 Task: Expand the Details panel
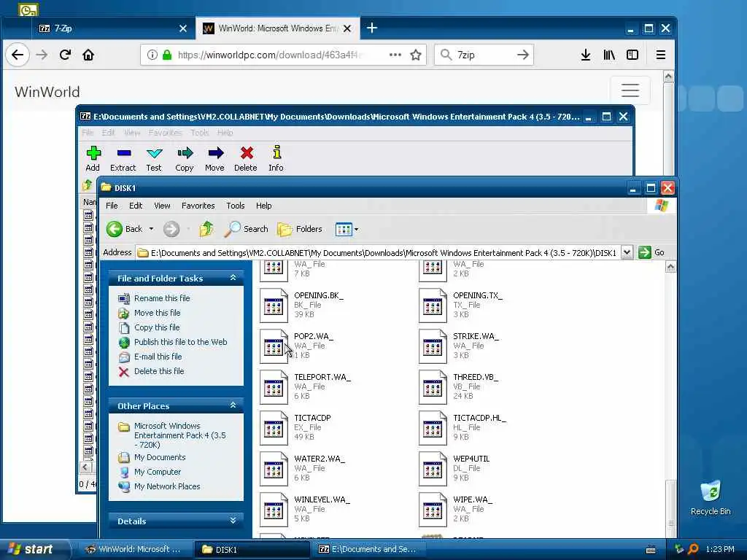pyautogui.click(x=233, y=521)
